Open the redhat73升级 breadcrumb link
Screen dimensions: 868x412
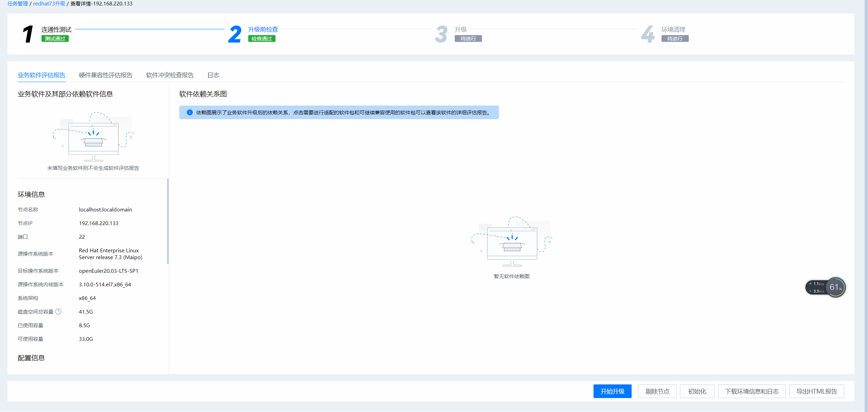coord(49,3)
